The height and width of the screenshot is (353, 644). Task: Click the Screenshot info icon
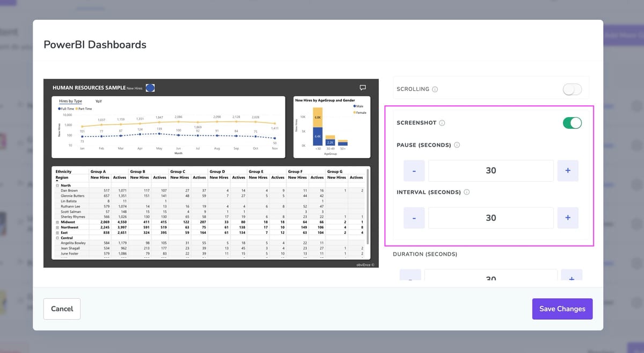pos(442,123)
